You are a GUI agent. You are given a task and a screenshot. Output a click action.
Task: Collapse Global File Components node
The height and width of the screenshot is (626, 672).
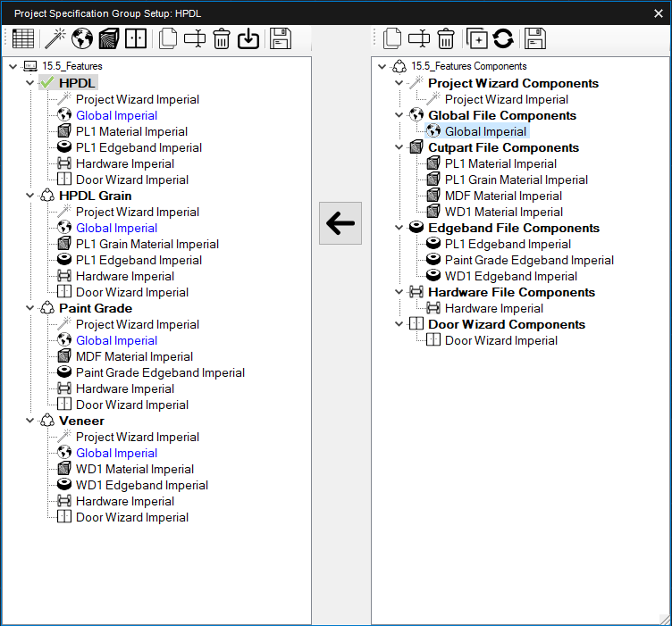click(399, 115)
